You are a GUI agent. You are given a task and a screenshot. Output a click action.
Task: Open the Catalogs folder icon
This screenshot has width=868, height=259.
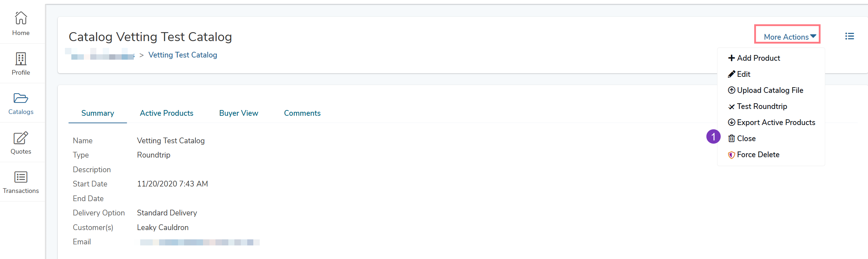click(21, 98)
